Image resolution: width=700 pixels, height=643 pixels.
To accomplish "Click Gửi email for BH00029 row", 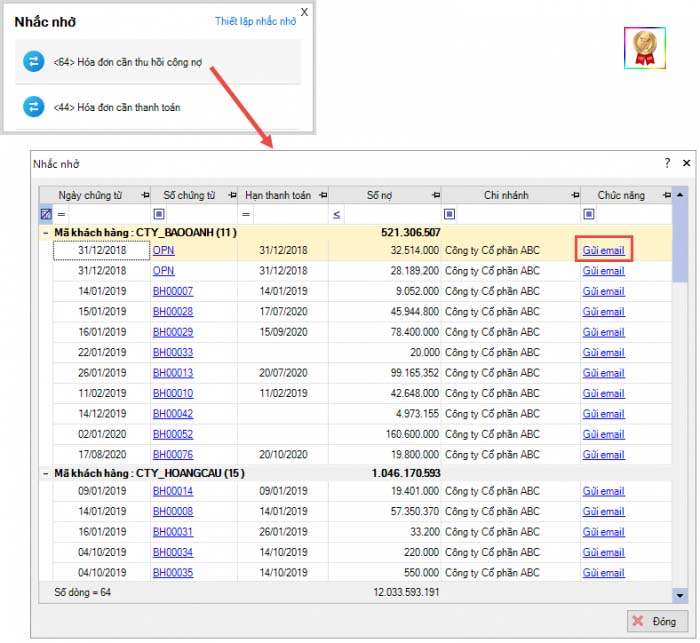I will tap(604, 332).
